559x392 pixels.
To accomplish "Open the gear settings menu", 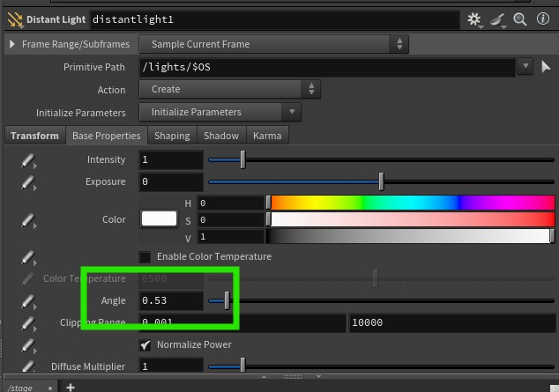I will [x=476, y=18].
